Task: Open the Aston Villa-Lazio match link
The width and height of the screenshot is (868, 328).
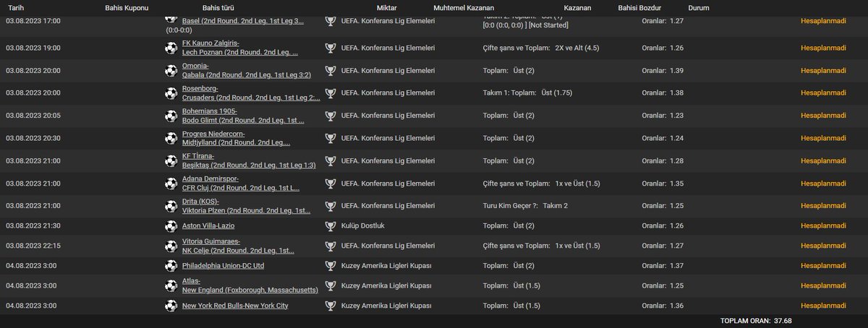Action: [207, 226]
